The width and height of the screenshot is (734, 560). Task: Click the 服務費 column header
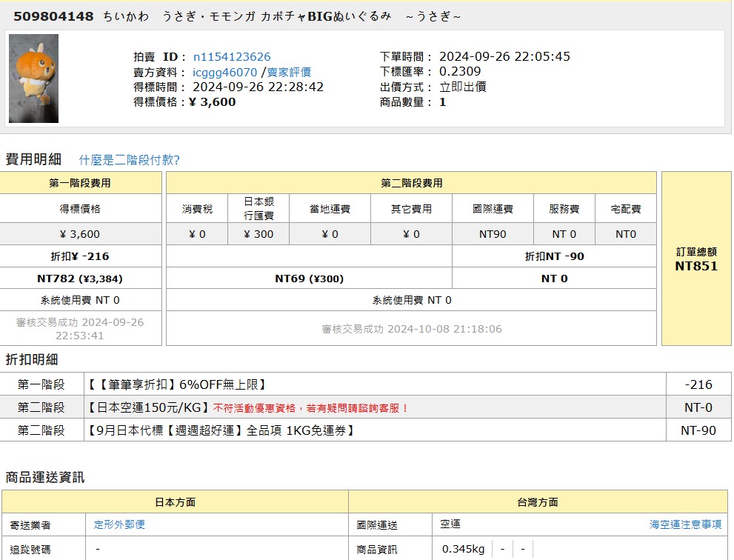coord(564,208)
